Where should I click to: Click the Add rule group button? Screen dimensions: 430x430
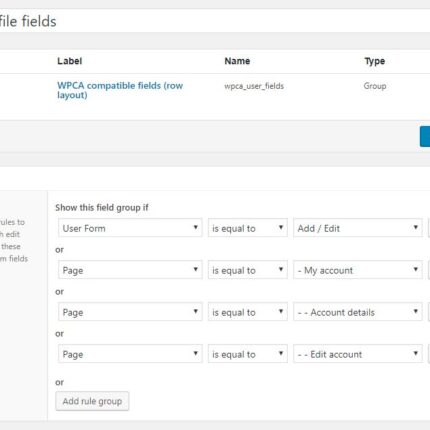[x=92, y=401]
